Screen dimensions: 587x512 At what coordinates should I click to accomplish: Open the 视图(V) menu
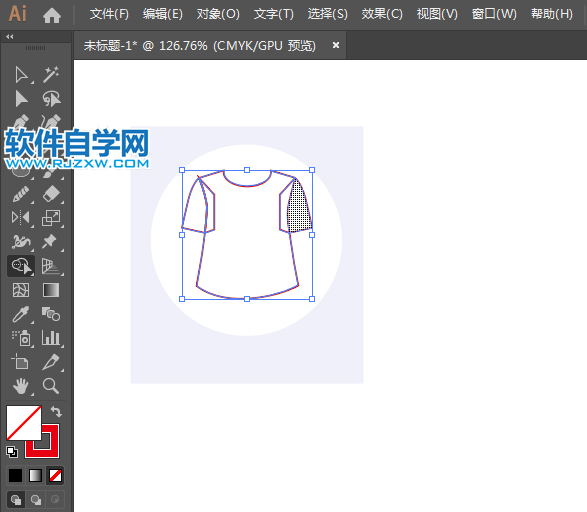point(437,14)
